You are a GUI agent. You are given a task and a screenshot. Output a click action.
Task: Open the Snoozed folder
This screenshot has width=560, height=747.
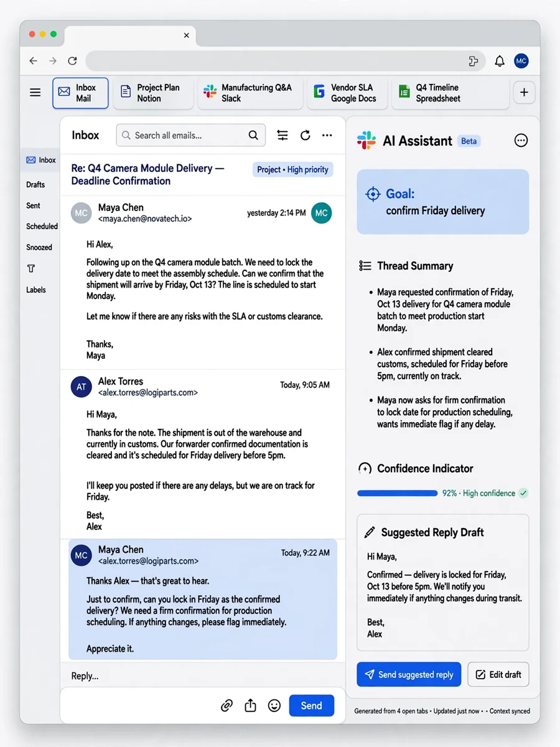(x=39, y=247)
